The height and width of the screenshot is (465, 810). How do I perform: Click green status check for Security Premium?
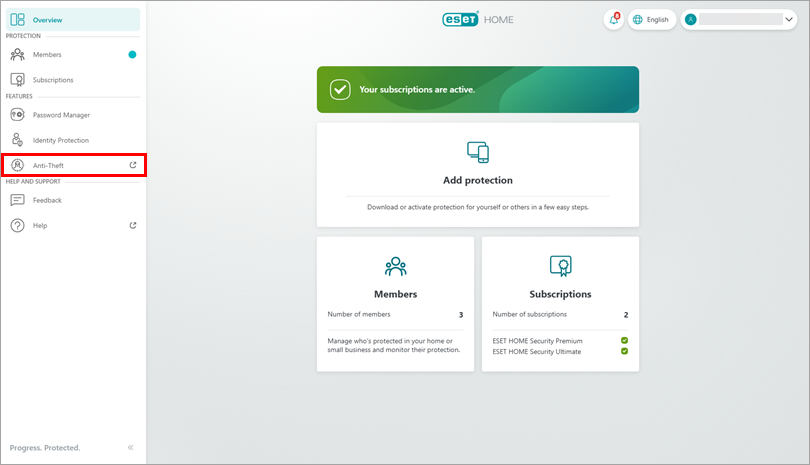tap(625, 340)
